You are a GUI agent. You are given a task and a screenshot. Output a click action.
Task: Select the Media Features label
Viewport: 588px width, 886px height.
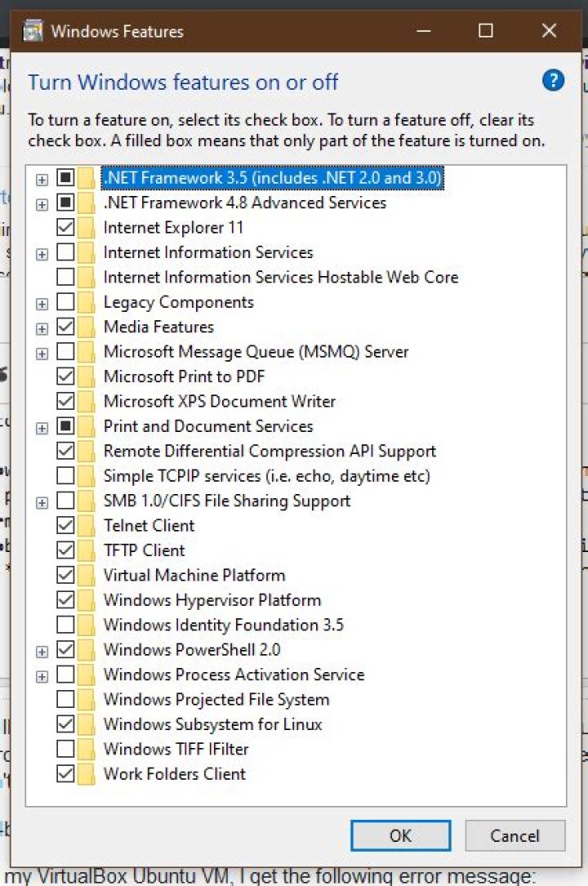pos(158,327)
